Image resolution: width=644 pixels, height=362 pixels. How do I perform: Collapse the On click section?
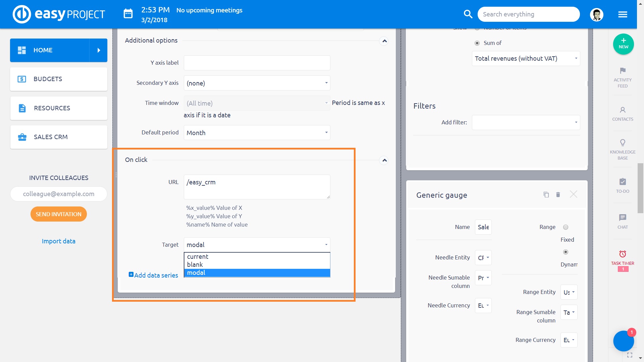click(384, 160)
